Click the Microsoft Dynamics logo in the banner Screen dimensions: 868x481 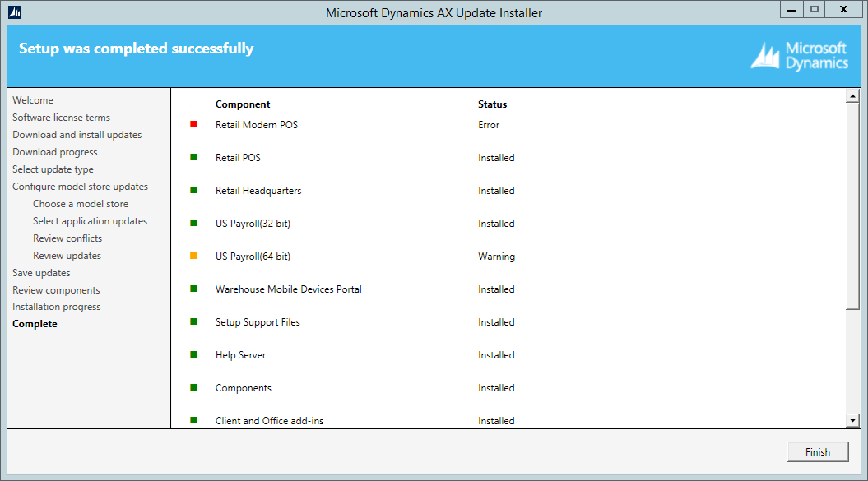tap(800, 56)
